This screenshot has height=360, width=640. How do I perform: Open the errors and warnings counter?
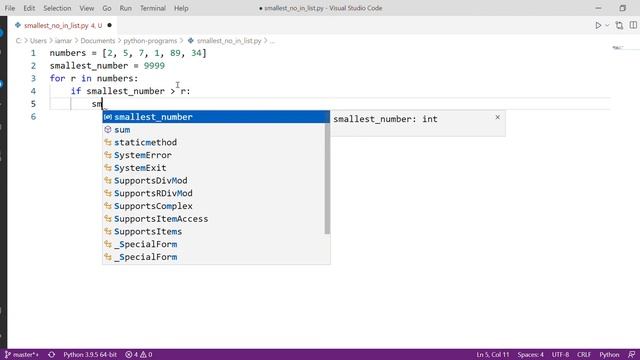[139, 355]
